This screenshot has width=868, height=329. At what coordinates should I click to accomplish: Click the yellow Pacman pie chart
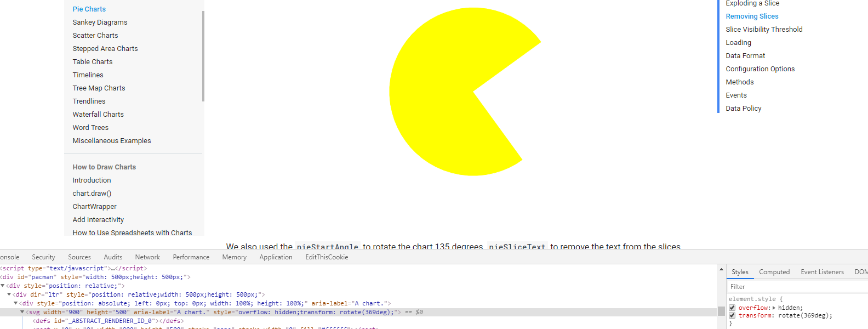[438, 92]
